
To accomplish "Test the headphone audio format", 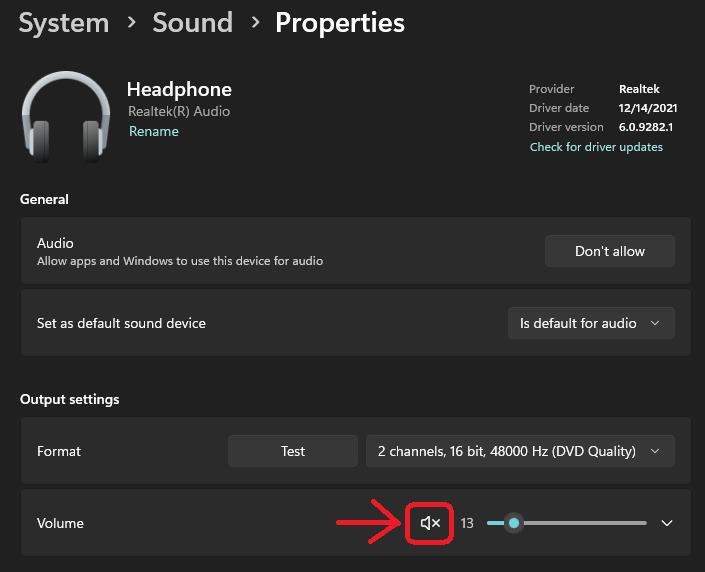I will 292,451.
